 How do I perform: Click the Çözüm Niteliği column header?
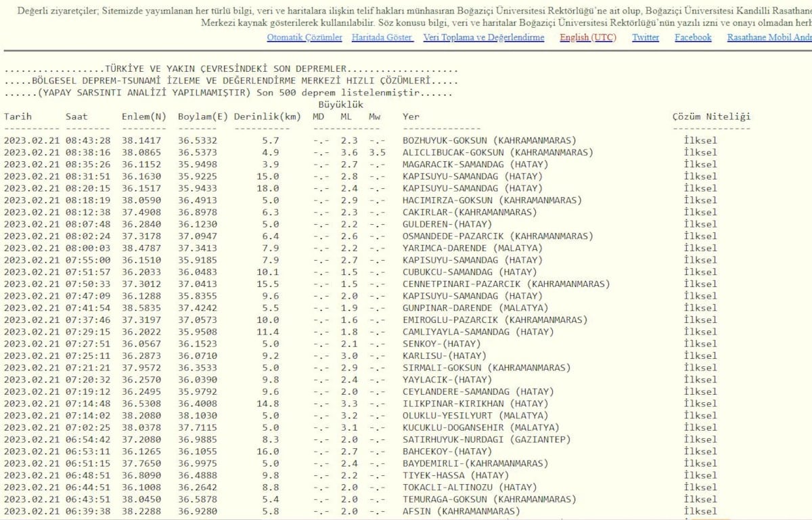coord(711,116)
